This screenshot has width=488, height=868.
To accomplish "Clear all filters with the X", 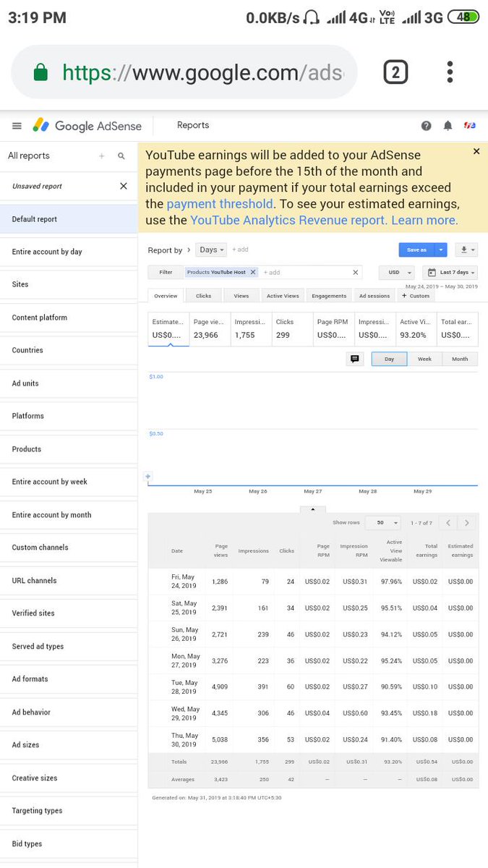I will coord(355,273).
